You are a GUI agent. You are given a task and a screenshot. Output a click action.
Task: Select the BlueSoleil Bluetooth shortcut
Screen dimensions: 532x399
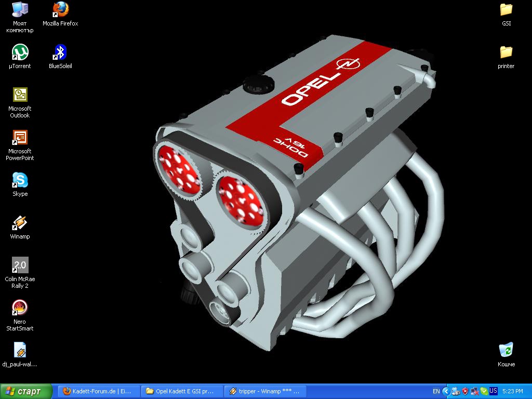pyautogui.click(x=60, y=57)
